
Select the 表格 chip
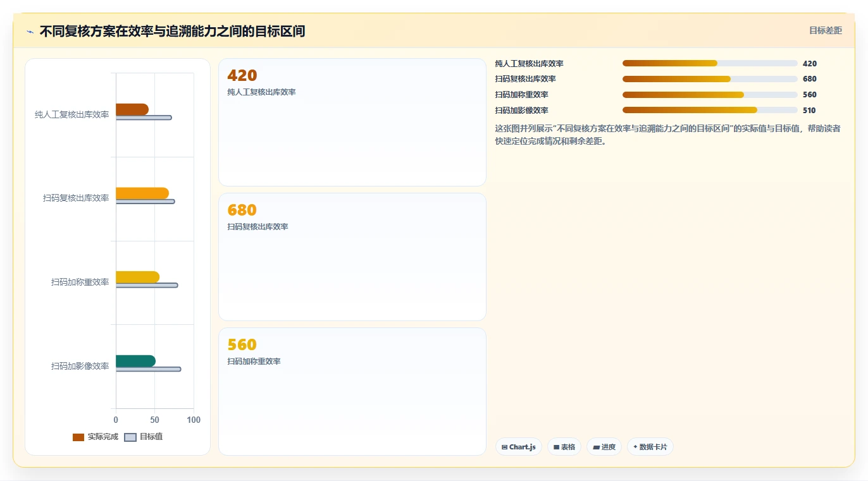click(x=564, y=447)
